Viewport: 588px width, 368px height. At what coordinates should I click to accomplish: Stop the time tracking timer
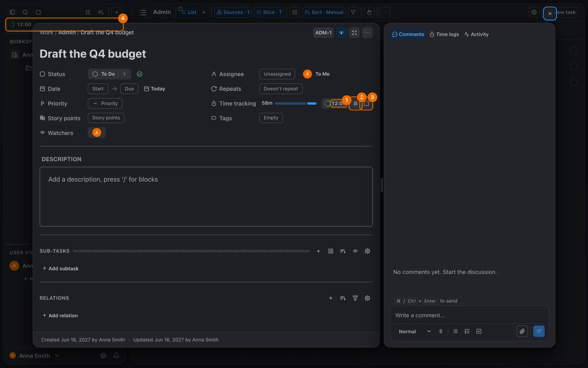366,104
